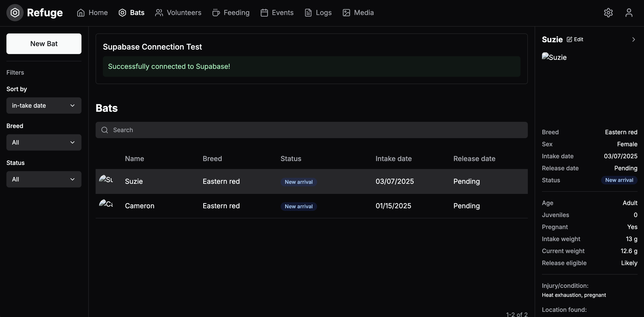Image resolution: width=644 pixels, height=317 pixels.
Task: Click the Refuge logo icon
Action: click(15, 12)
